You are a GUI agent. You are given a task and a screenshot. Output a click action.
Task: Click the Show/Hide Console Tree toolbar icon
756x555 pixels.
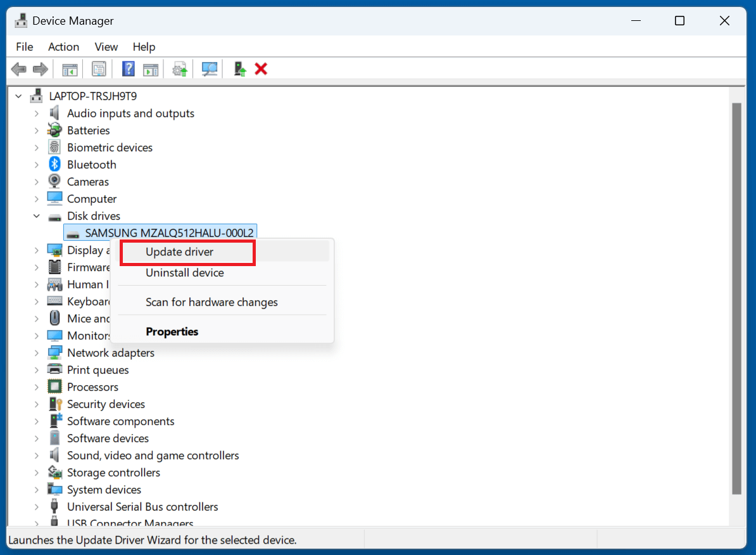pyautogui.click(x=70, y=69)
